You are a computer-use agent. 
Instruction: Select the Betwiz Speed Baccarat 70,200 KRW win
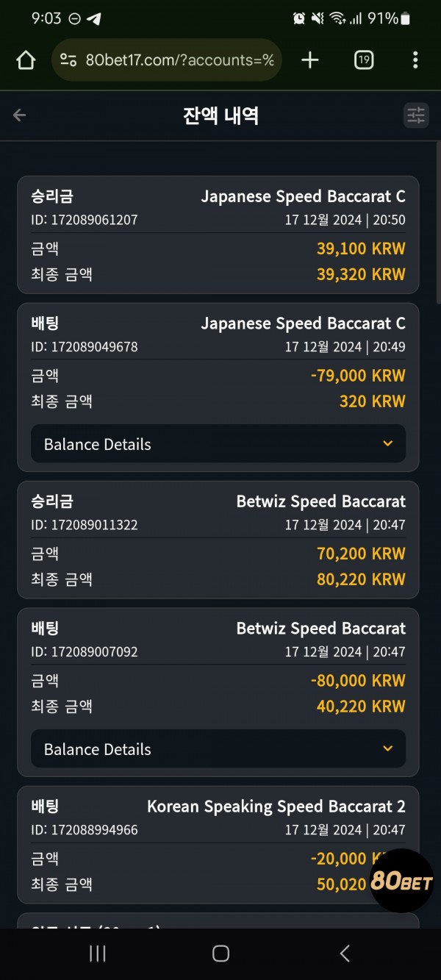pos(218,540)
